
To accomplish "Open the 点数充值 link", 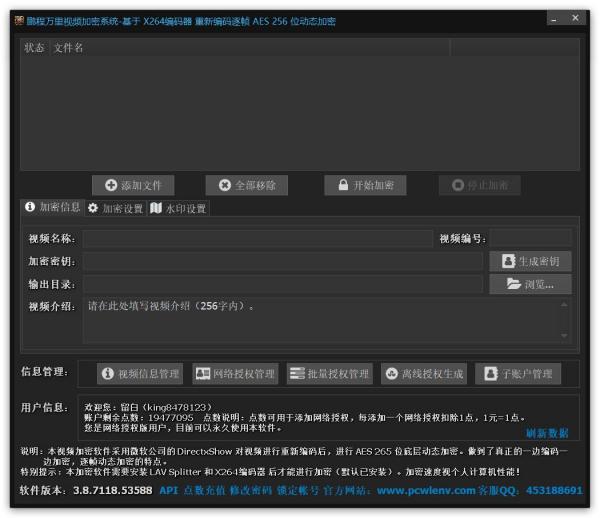I will click(204, 490).
